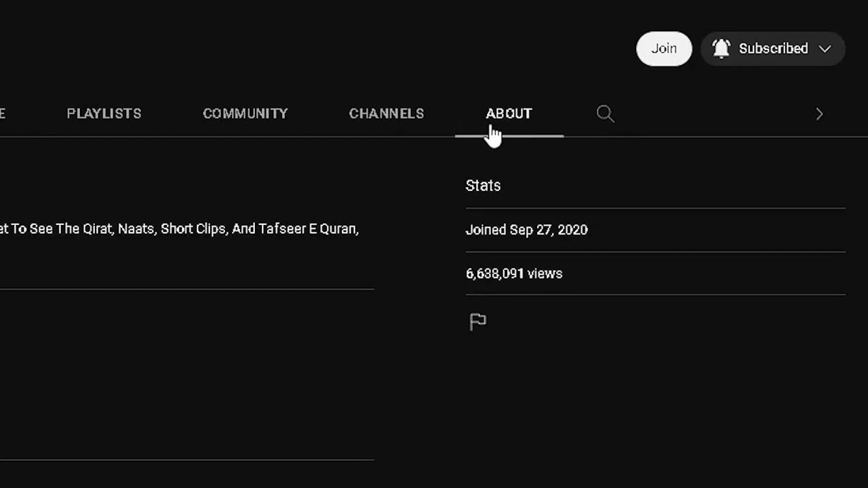
Task: Select the About tab
Action: pyautogui.click(x=509, y=113)
